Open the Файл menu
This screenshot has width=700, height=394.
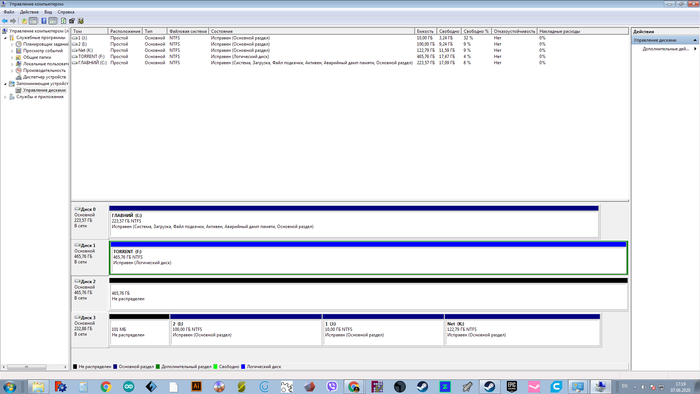[x=8, y=12]
